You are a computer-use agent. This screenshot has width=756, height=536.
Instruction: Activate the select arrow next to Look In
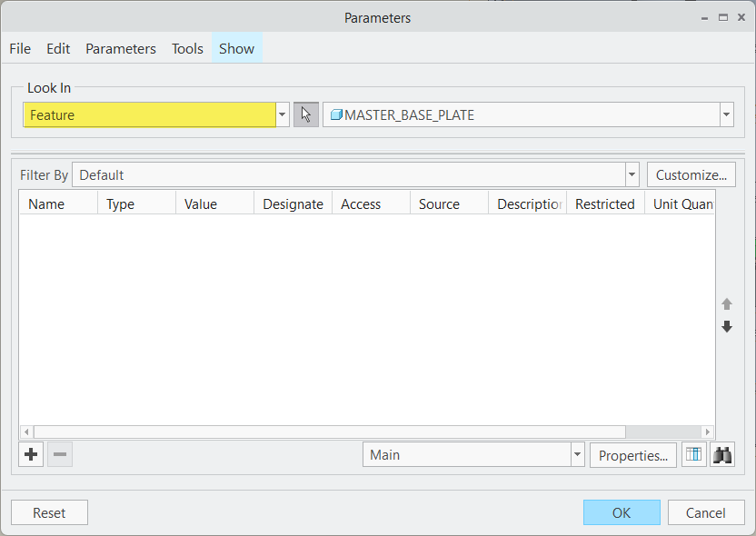305,114
